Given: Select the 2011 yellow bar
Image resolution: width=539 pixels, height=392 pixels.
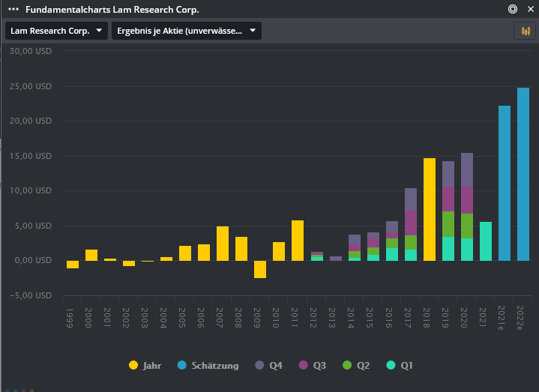Looking at the screenshot, I should click(x=298, y=241).
